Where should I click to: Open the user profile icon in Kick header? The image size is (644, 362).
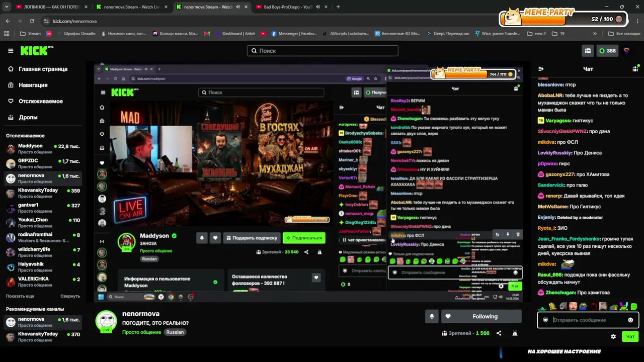pyautogui.click(x=627, y=51)
